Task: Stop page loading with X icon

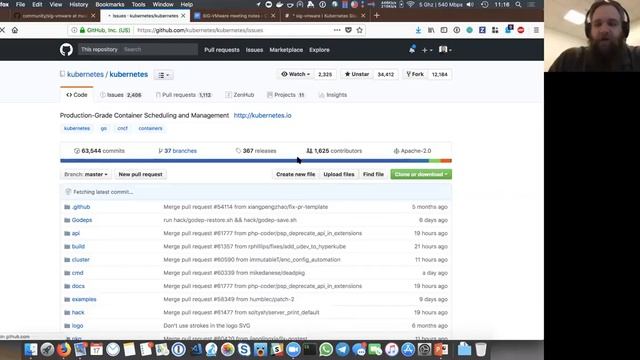Action: [2, 30]
